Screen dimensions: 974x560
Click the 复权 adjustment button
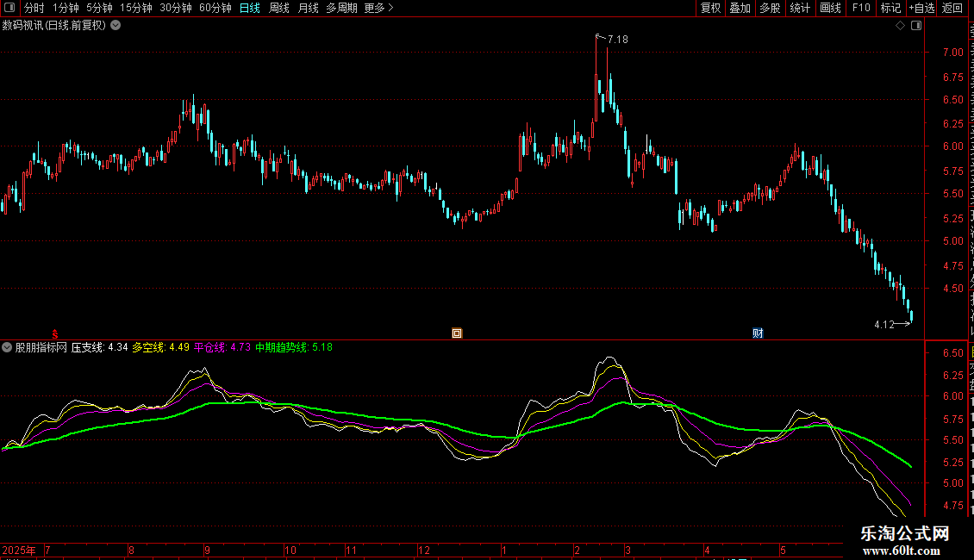coord(710,8)
